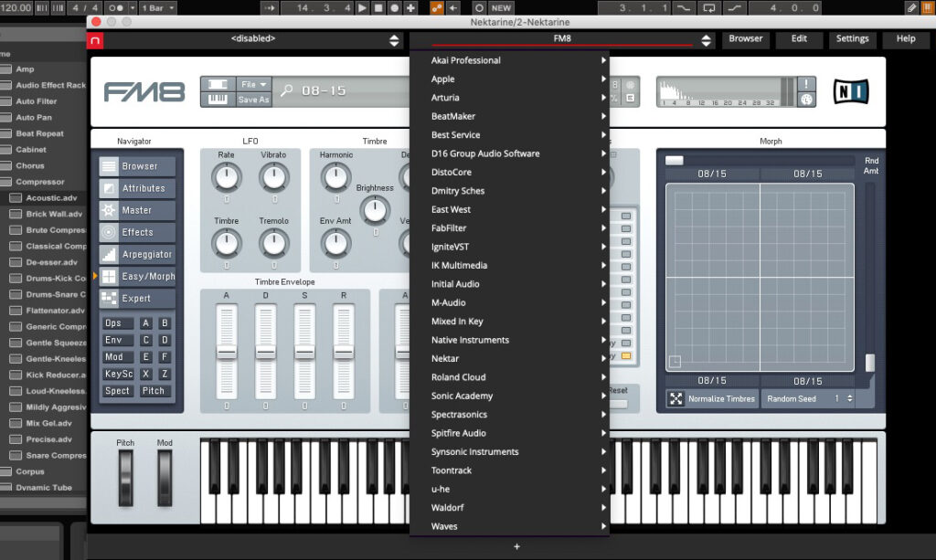
Task: Open Browser in the Nektarine header
Action: tap(746, 38)
